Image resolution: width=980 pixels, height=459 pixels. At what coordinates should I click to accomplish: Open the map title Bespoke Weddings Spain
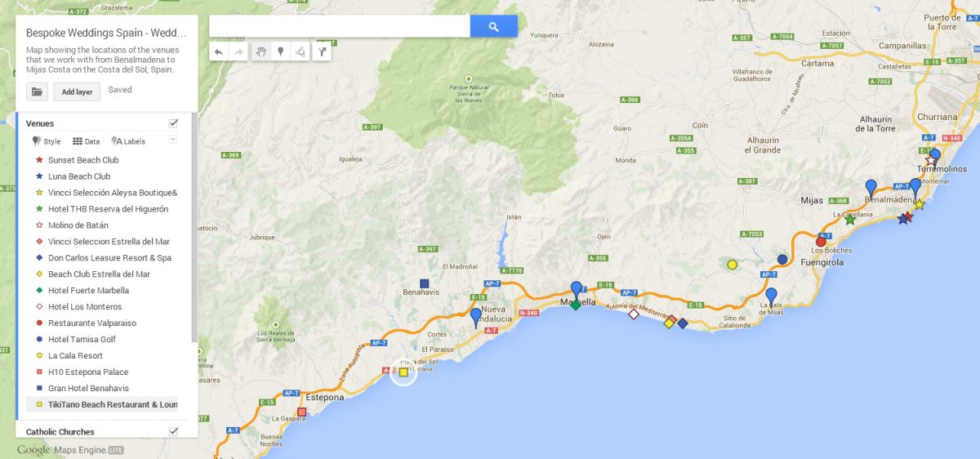point(106,33)
